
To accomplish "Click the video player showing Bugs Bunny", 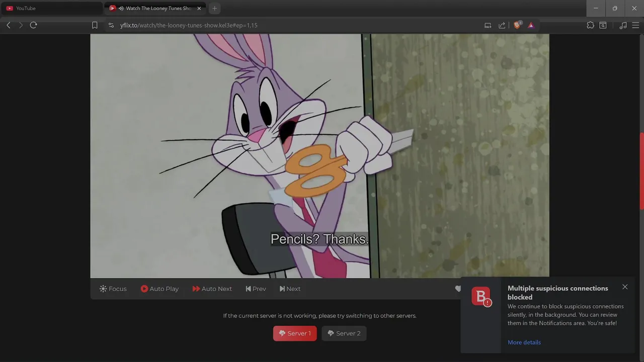I will coord(319,156).
